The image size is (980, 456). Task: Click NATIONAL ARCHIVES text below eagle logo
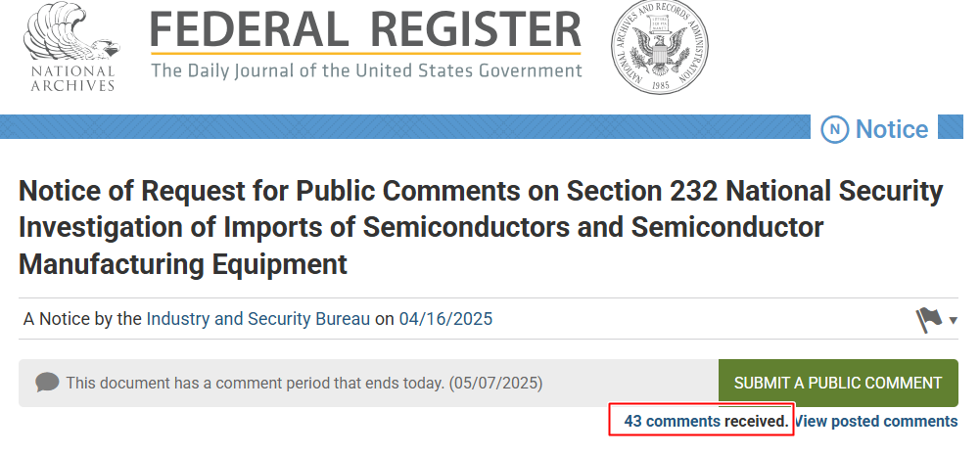(73, 78)
